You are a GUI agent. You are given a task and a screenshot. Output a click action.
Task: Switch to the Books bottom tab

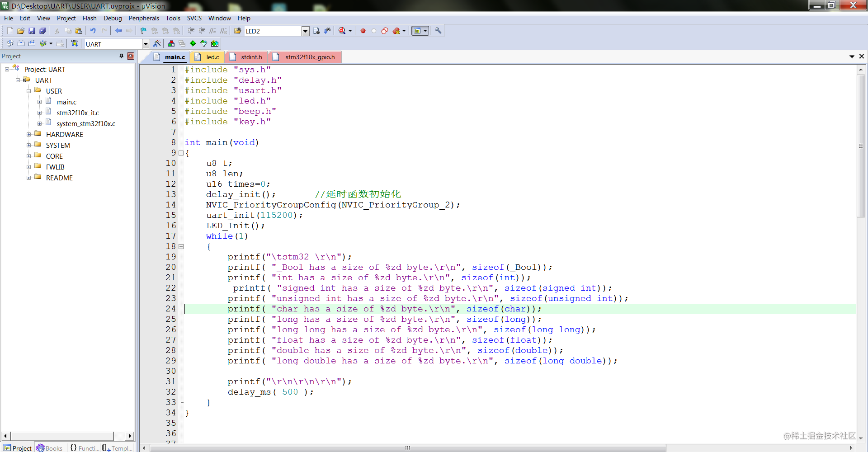point(49,448)
